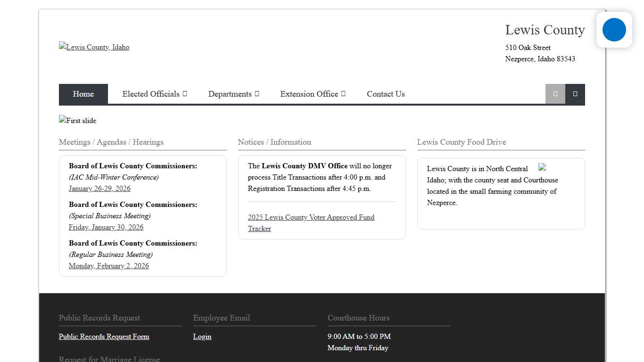
Task: Click the Meetings / Agendas / Hearings heading
Action: 111,142
